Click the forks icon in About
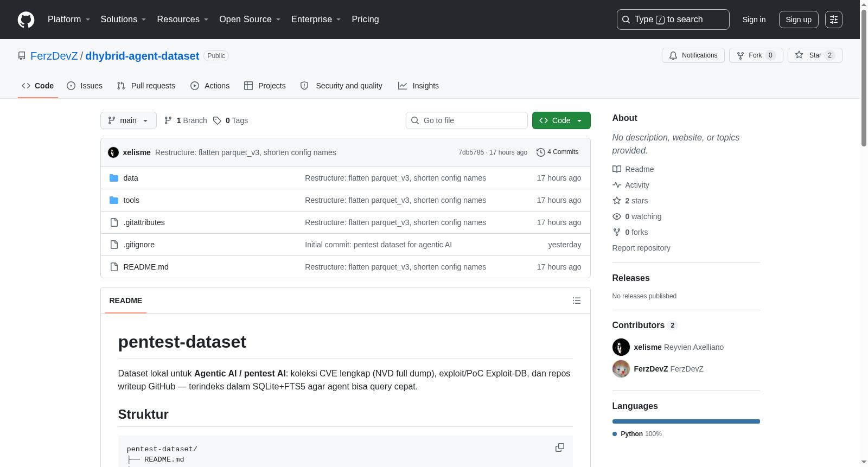 (617, 232)
